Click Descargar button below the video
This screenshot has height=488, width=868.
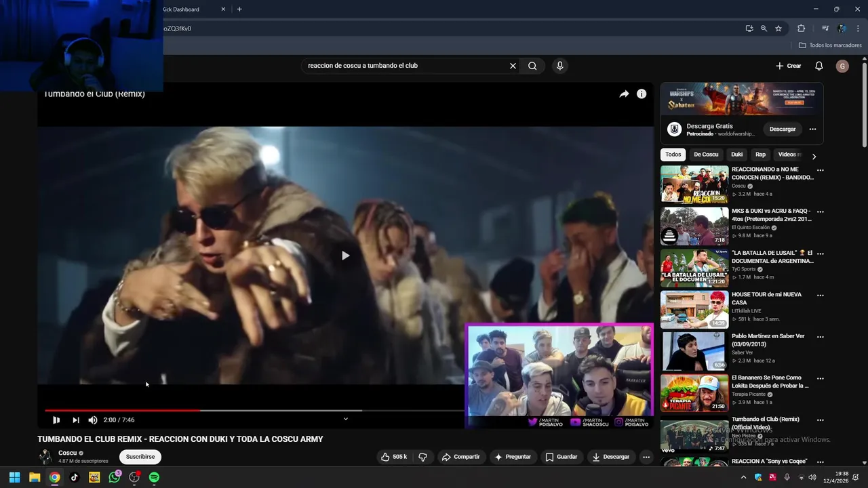pyautogui.click(x=611, y=457)
